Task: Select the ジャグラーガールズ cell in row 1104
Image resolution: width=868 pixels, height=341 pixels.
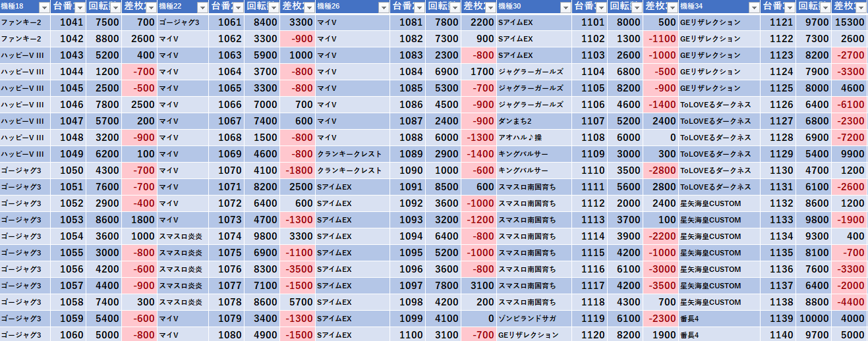Action: click(535, 72)
